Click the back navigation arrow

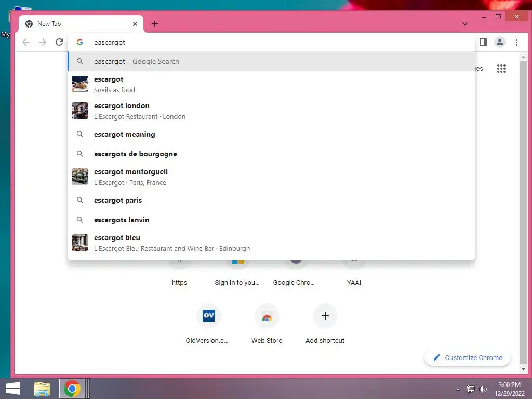point(26,42)
